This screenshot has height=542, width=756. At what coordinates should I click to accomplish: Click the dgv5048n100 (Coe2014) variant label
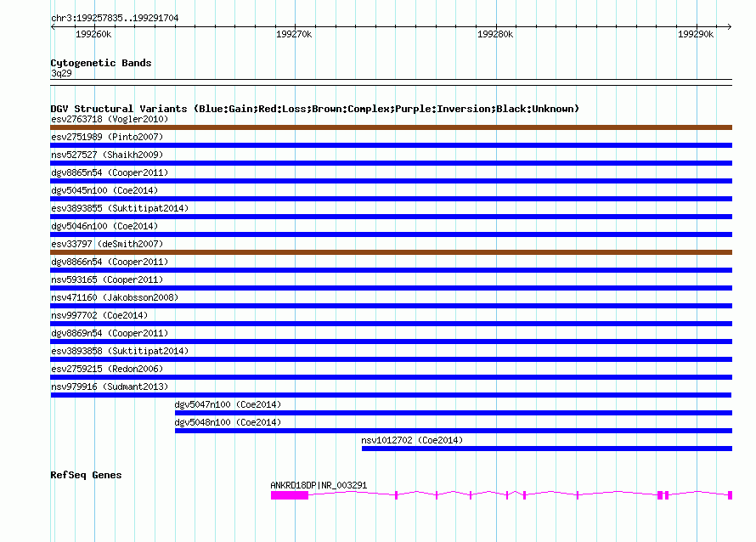point(228,422)
